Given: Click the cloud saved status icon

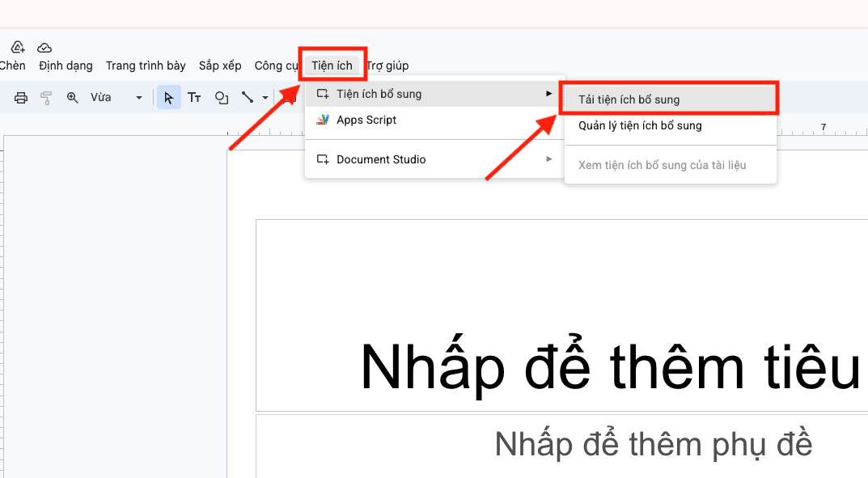Looking at the screenshot, I should 44,48.
